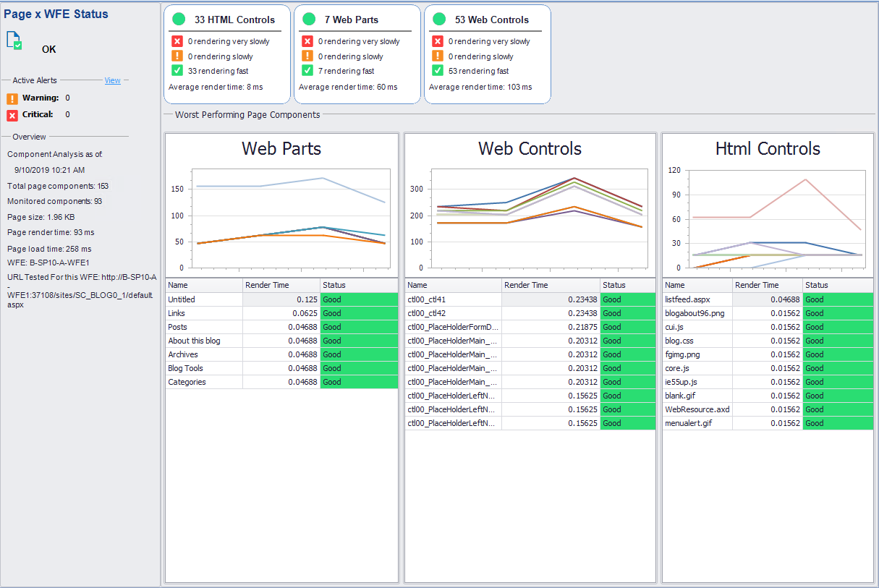This screenshot has height=588, width=879.
Task: Open the View link next to Active Alerts
Action: 112,80
